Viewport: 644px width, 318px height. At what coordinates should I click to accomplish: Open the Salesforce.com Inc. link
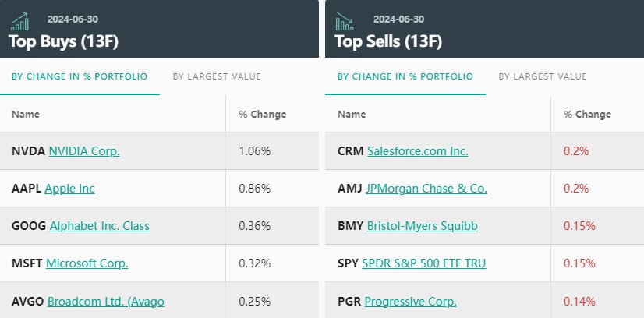point(418,151)
